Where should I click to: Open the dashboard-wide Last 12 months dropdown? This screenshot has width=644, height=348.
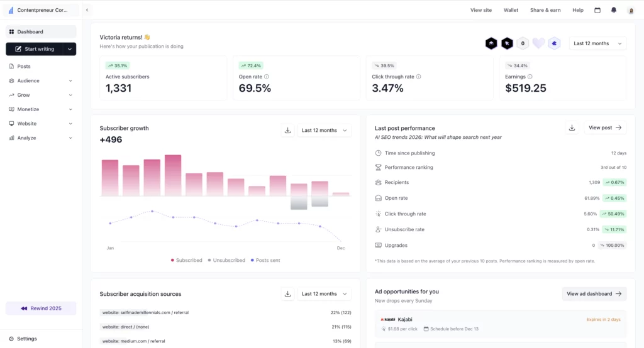[x=597, y=43]
